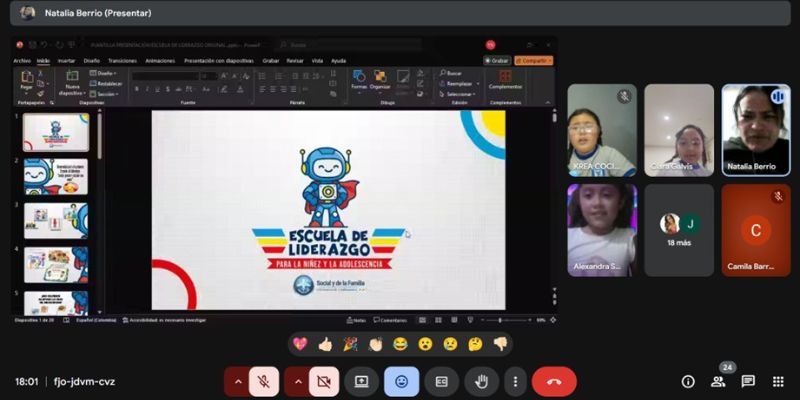This screenshot has height=400, width=800.
Task: Send the thumbs down reaction emoji
Action: 500,344
